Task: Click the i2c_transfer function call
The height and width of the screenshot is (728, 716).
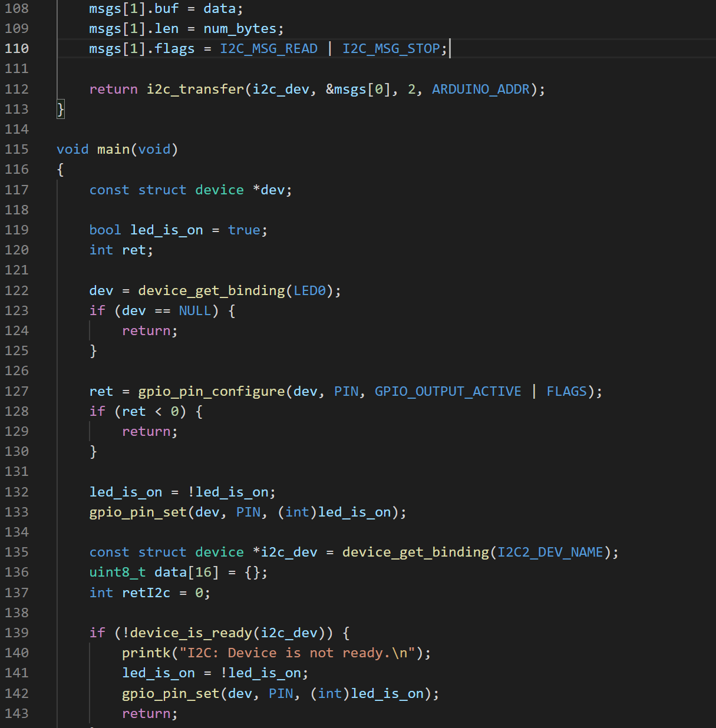Action: click(195, 89)
